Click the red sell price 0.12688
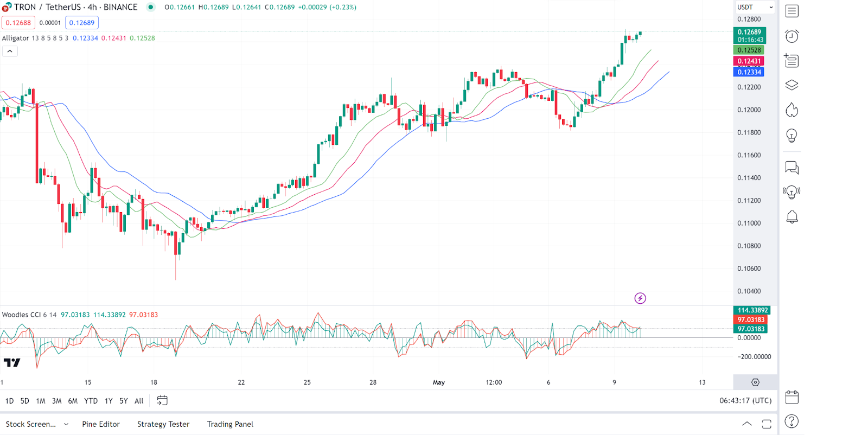The width and height of the screenshot is (868, 435). tap(18, 23)
